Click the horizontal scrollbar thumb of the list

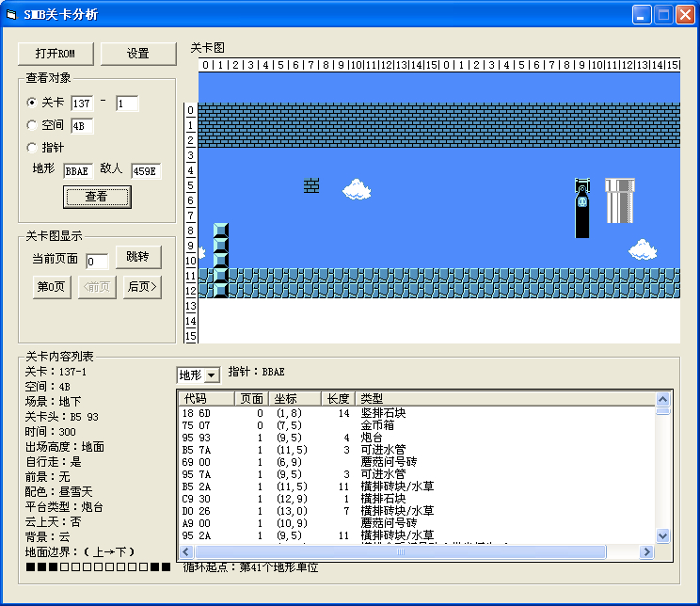pyautogui.click(x=401, y=552)
